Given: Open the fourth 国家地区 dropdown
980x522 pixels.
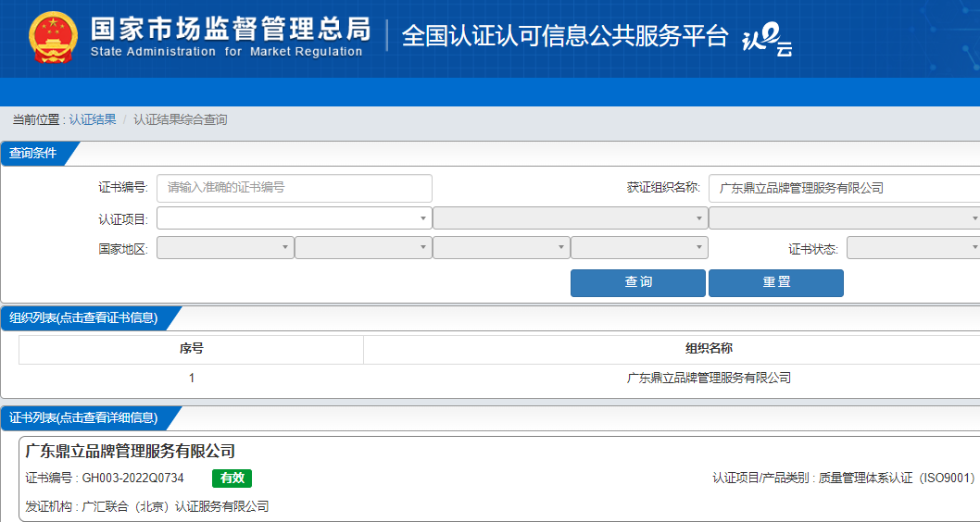Looking at the screenshot, I should (639, 247).
